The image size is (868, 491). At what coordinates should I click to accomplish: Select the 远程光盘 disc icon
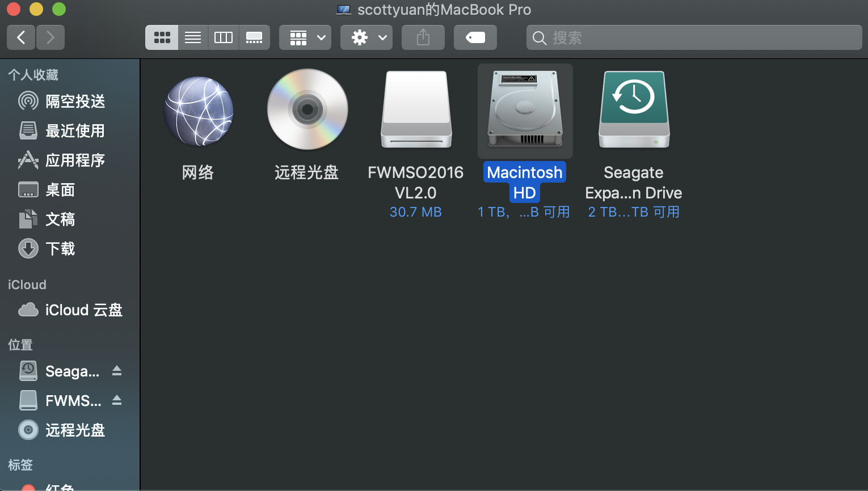[307, 109]
